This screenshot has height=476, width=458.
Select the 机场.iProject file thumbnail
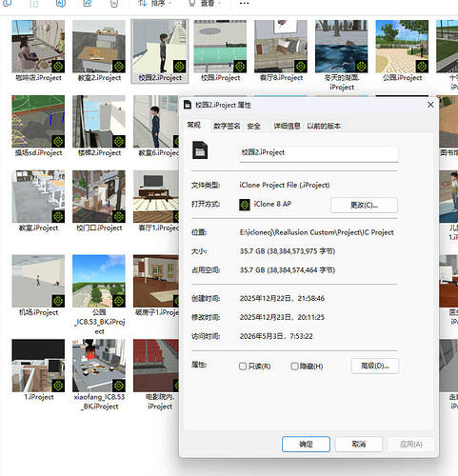(38, 281)
